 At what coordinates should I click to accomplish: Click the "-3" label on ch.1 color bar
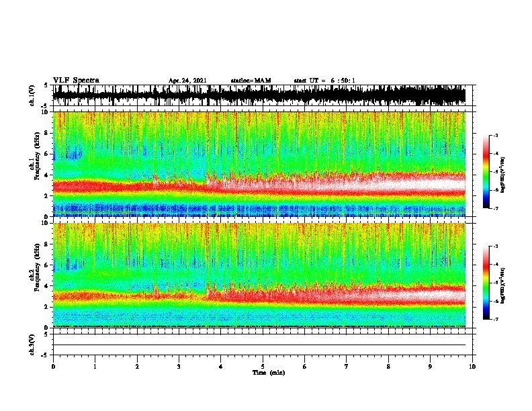[x=495, y=136]
